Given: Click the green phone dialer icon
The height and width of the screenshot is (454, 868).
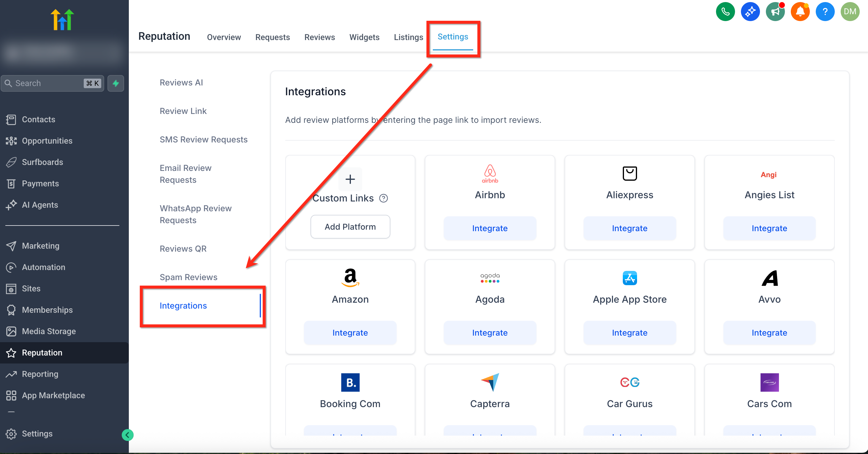Looking at the screenshot, I should [x=725, y=12].
